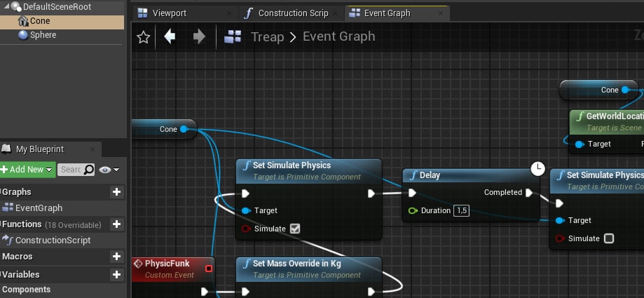Click the PhysicFunk exec output pin
This screenshot has height=298, width=644.
205,292
